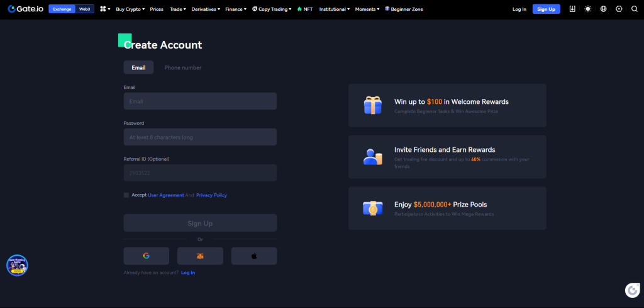Check the Accept User Agreement checkbox
Screen dimensions: 644x308
(126, 195)
